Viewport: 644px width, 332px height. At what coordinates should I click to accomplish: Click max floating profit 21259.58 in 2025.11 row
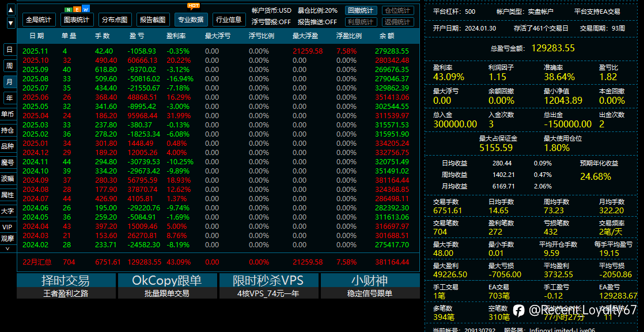point(308,51)
